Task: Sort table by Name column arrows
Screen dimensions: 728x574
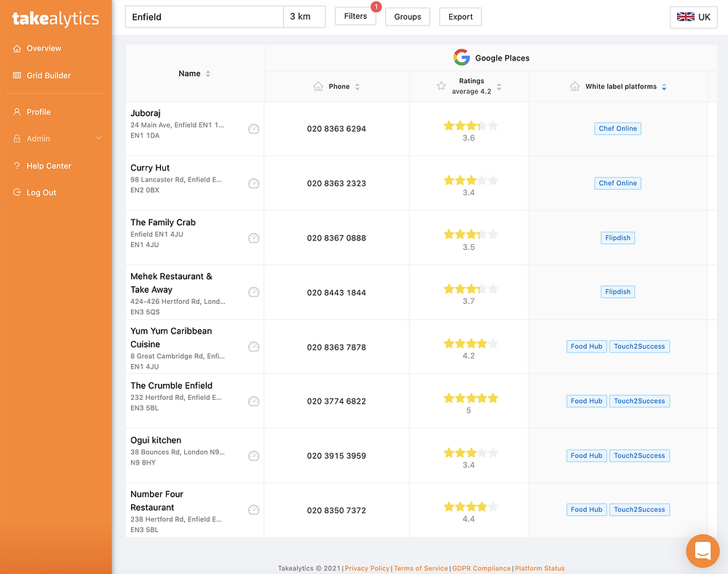Action: coord(208,74)
